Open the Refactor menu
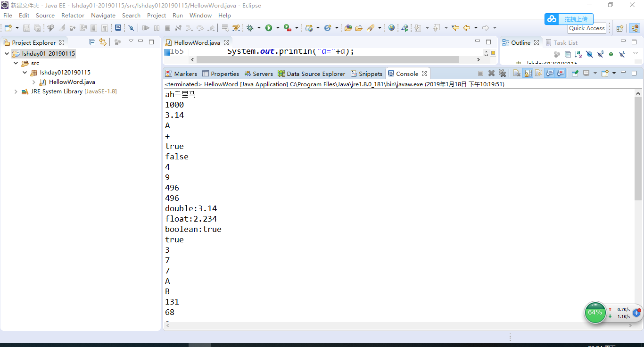The image size is (644, 347). pyautogui.click(x=73, y=15)
